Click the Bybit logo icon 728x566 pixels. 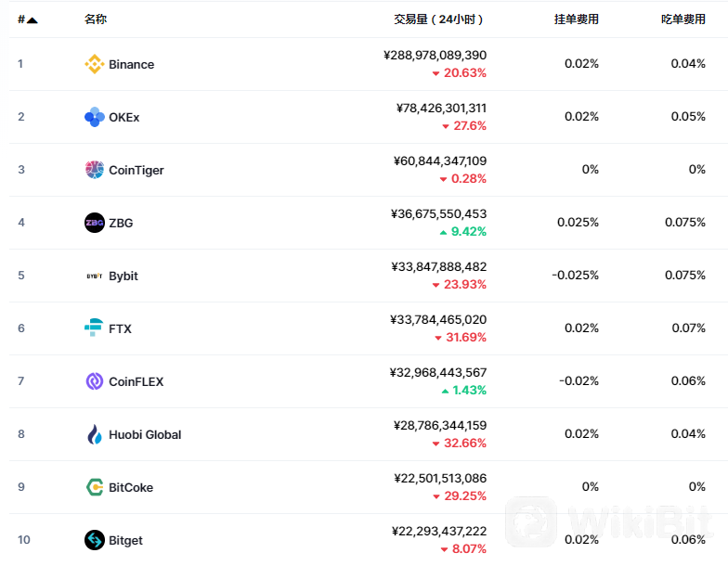tap(95, 277)
